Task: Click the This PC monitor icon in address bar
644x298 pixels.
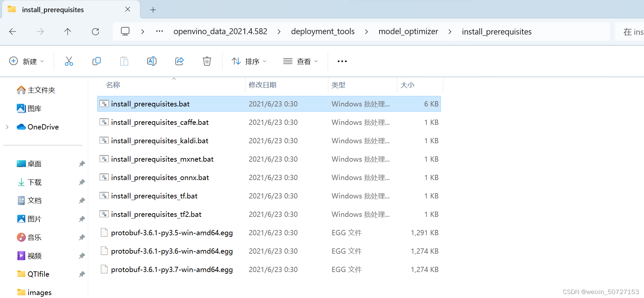Action: (125, 31)
